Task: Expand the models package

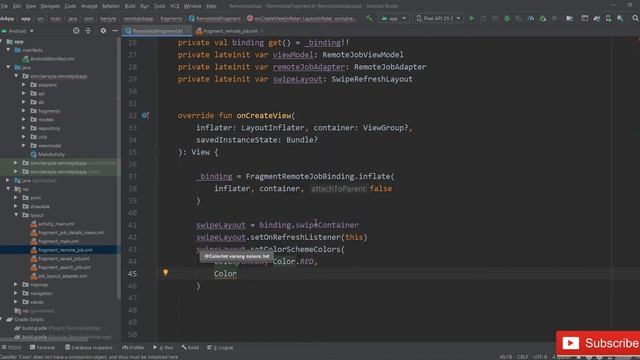Action: (24, 120)
